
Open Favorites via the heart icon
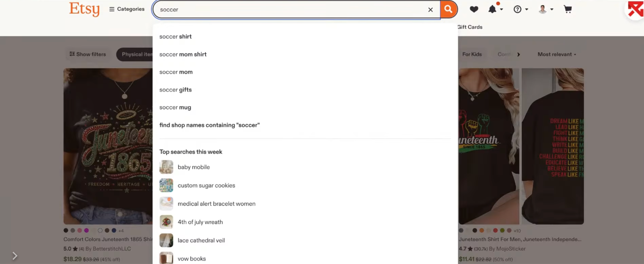(474, 9)
